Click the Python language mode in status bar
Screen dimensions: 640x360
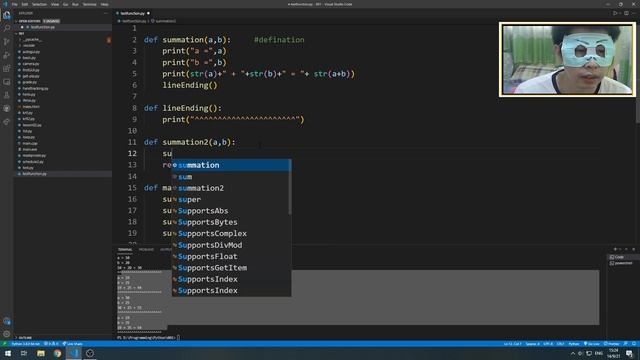tap(574, 344)
